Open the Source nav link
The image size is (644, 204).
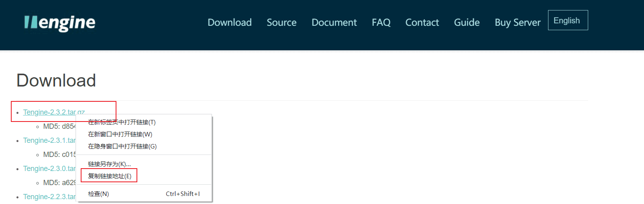(281, 23)
